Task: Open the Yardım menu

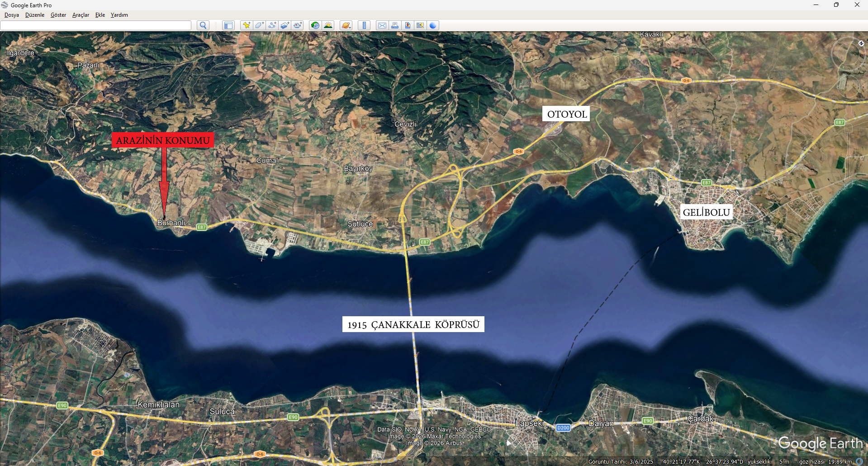Action: pyautogui.click(x=119, y=15)
